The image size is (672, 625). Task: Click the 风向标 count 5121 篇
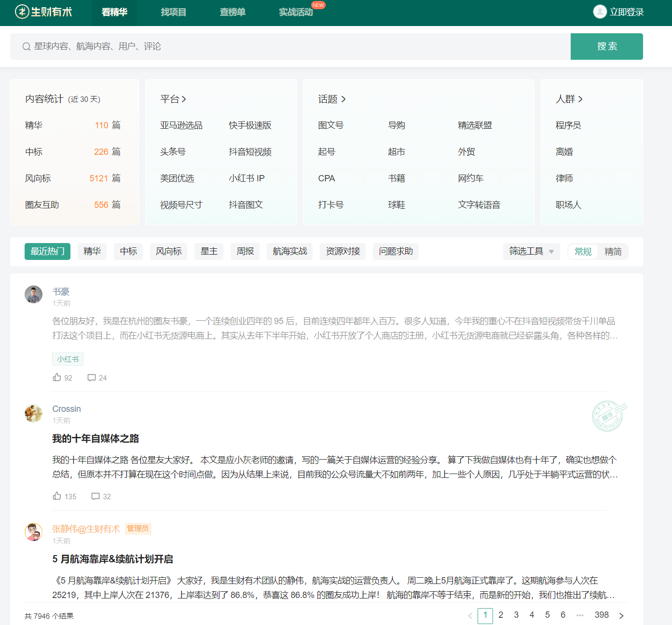(105, 178)
